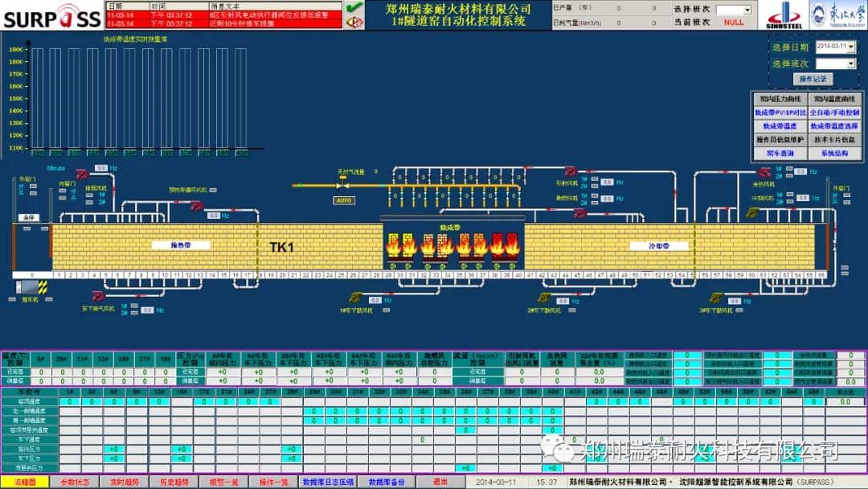This screenshot has width=868, height=489.
Task: Toggle full auto/manual control mode
Action: (x=834, y=113)
